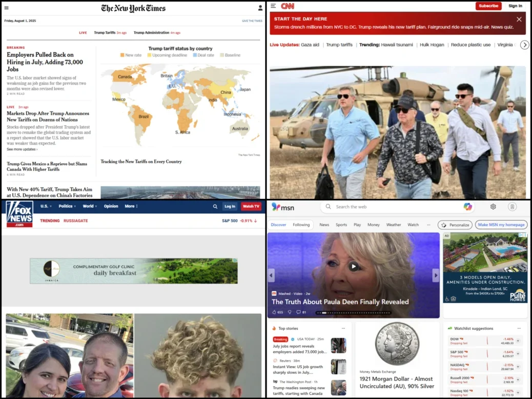Open MSN Weather tab
The height and width of the screenshot is (399, 532).
click(394, 225)
